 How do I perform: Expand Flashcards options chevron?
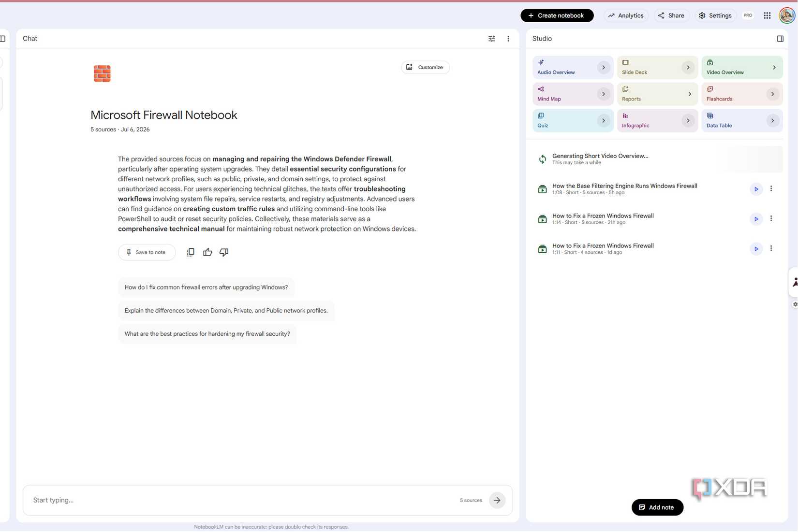772,94
